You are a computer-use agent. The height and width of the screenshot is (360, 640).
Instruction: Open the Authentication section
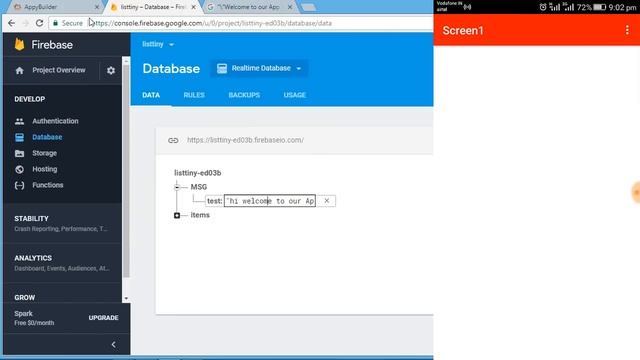[x=55, y=121]
